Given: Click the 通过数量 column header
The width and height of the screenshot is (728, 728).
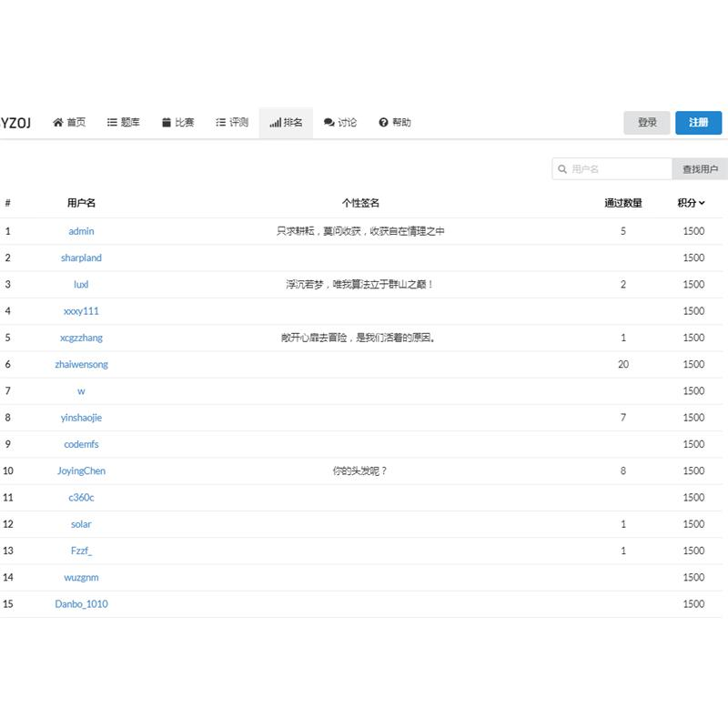Looking at the screenshot, I should coord(623,203).
